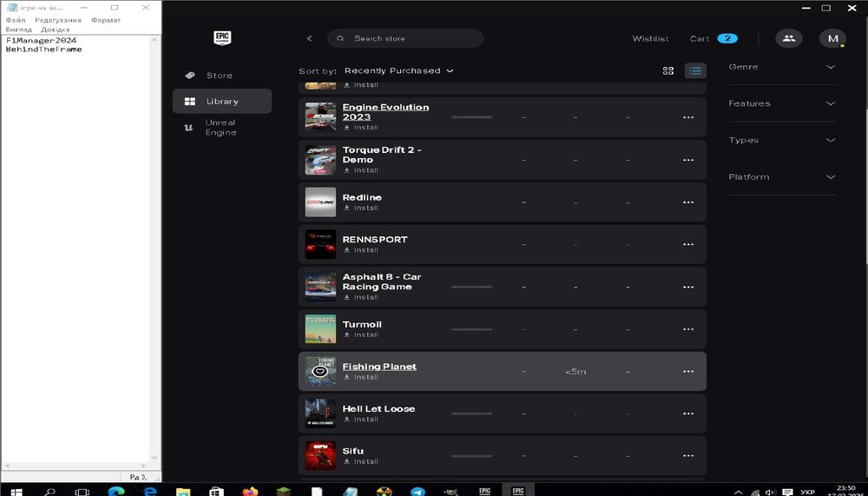Screen dimensions: 868x496
Task: Go back using the header arrow
Action: click(310, 38)
